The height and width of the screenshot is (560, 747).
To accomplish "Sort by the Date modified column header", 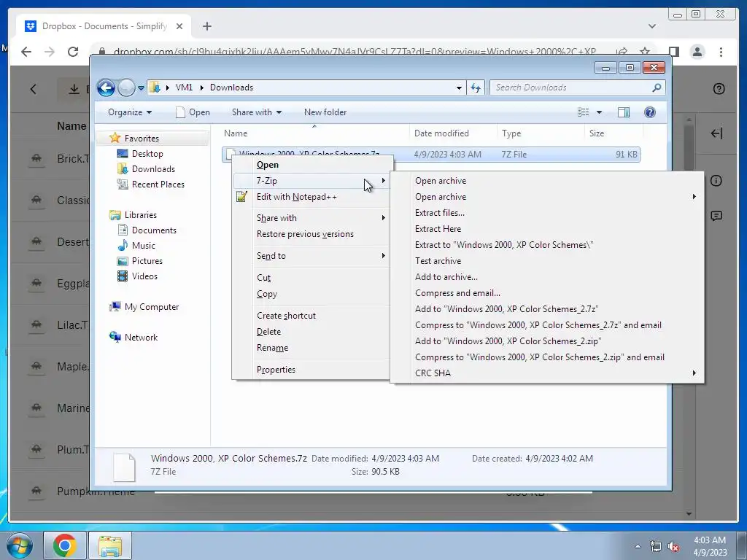I will pyautogui.click(x=453, y=133).
